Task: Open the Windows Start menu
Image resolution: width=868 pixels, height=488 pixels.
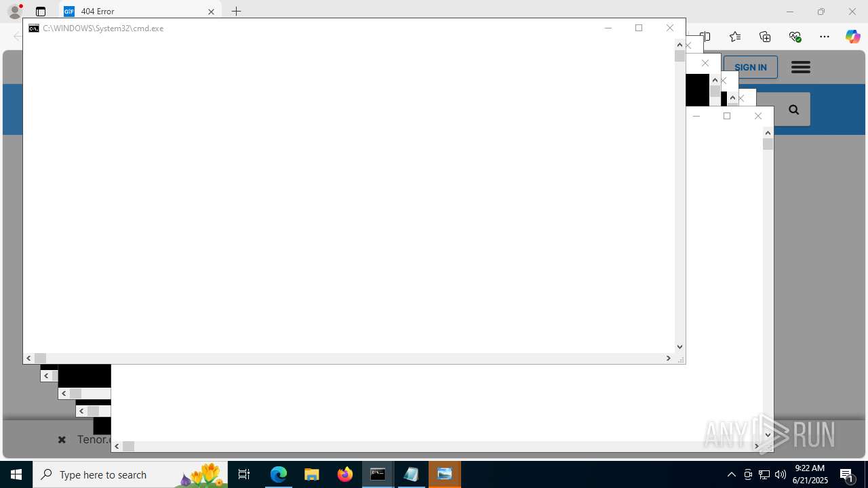Action: tap(16, 474)
